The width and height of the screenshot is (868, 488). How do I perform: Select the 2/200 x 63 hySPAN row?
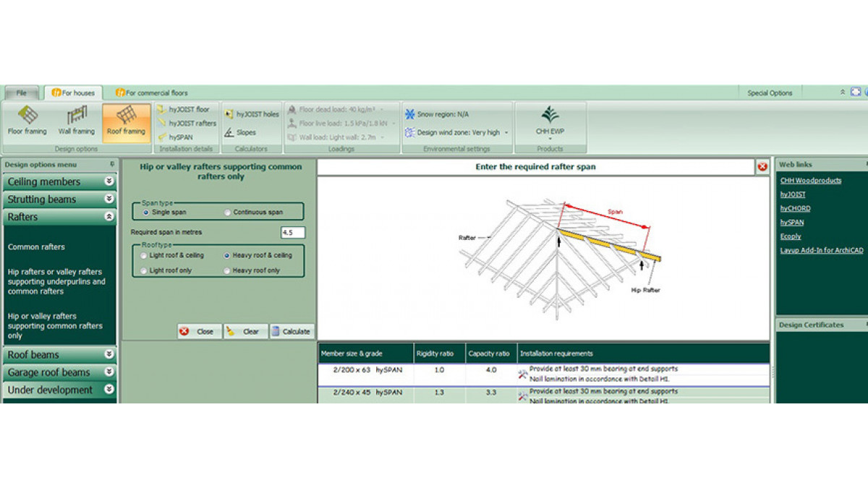(x=543, y=374)
